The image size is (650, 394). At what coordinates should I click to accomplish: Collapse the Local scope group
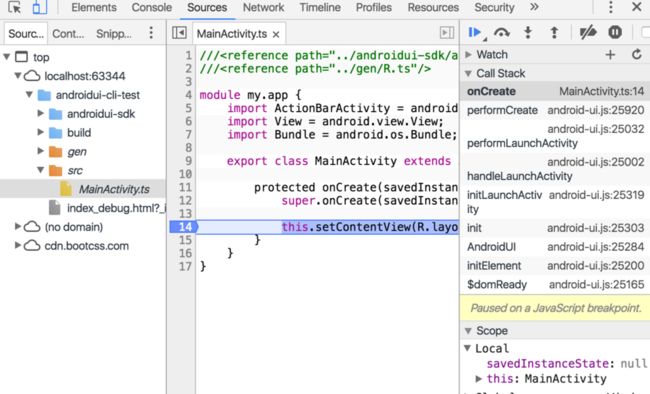[468, 348]
